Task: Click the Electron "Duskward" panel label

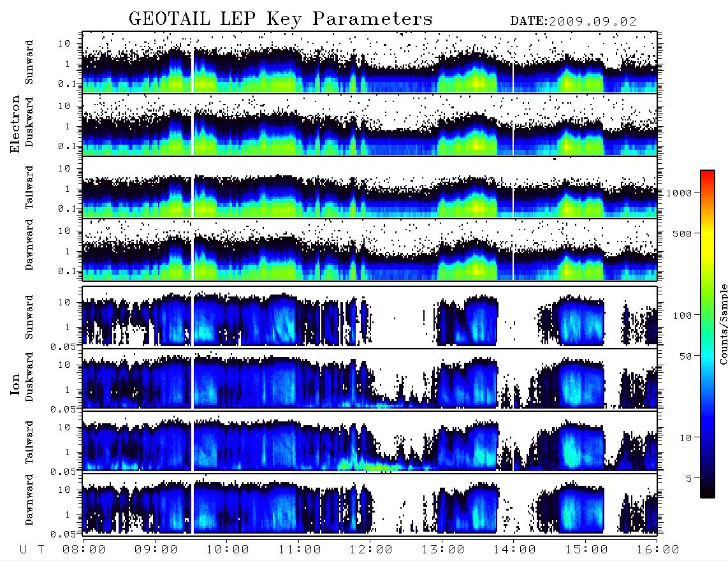Action: pyautogui.click(x=29, y=122)
